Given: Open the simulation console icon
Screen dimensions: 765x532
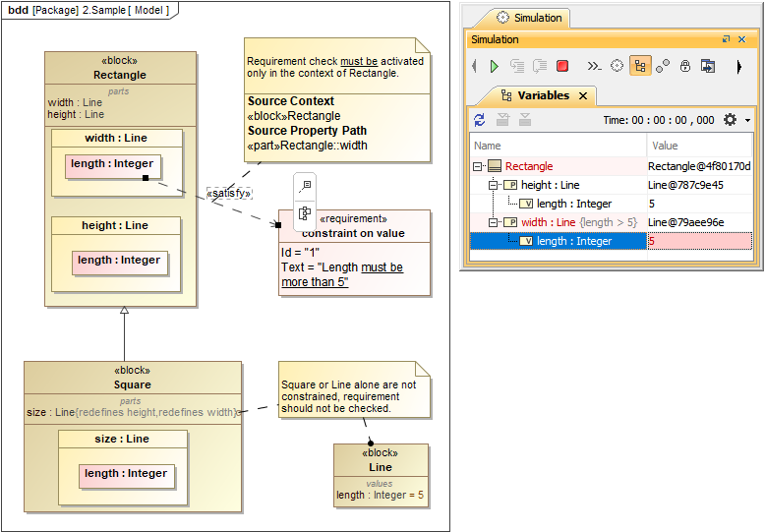Looking at the screenshot, I should [594, 66].
